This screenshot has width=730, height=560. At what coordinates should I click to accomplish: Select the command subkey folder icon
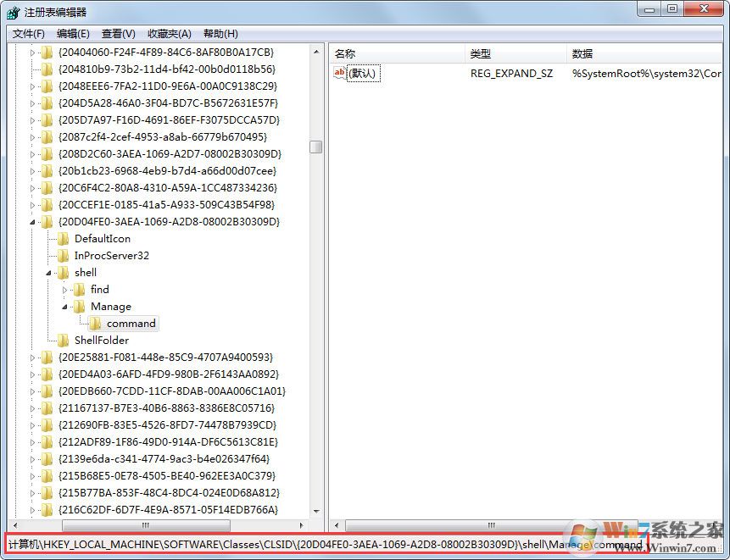(97, 323)
